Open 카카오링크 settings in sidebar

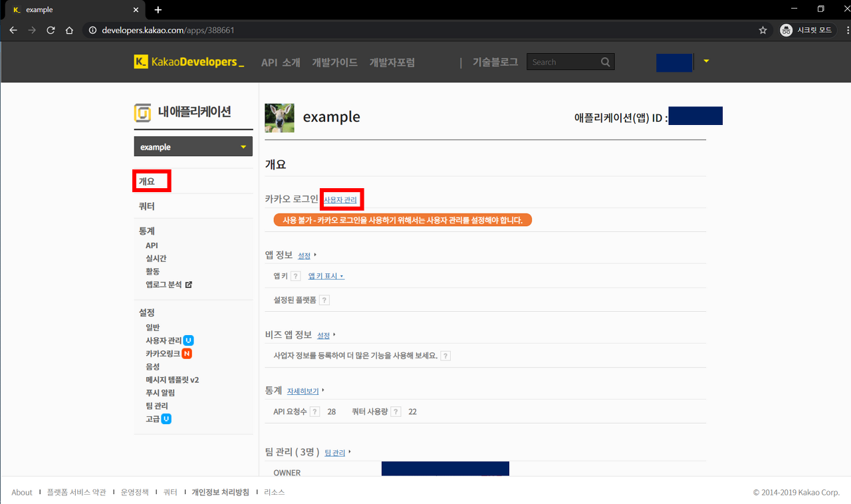point(163,354)
